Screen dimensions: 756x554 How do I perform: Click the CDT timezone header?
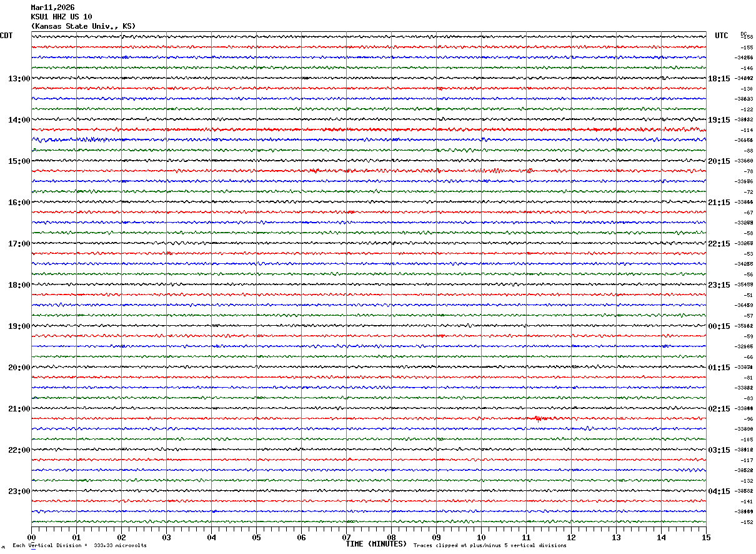[6, 36]
